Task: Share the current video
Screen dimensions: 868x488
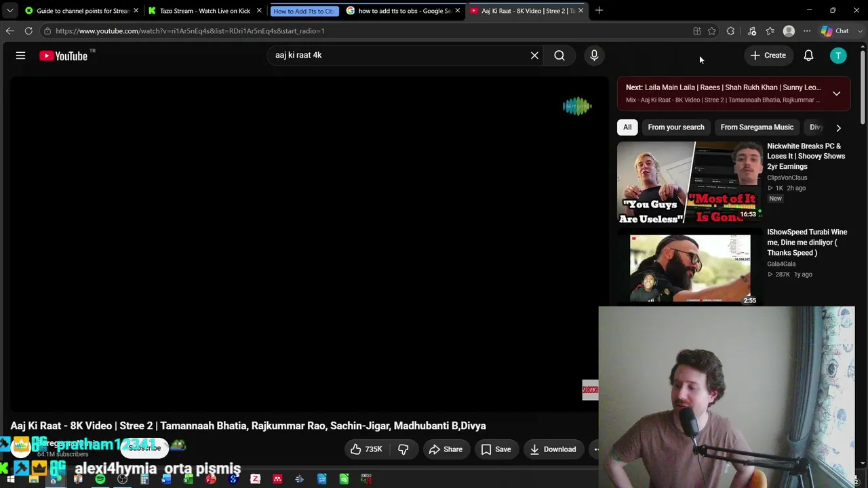Action: click(446, 449)
